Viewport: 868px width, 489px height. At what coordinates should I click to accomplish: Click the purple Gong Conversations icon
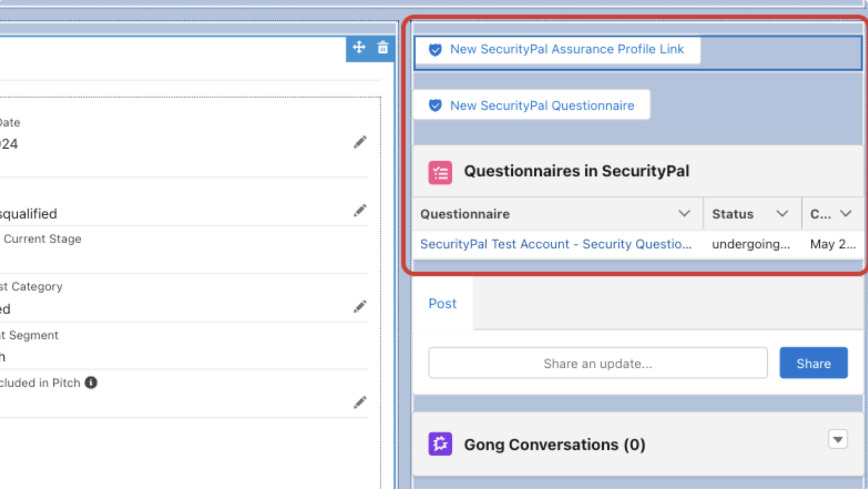(x=440, y=444)
